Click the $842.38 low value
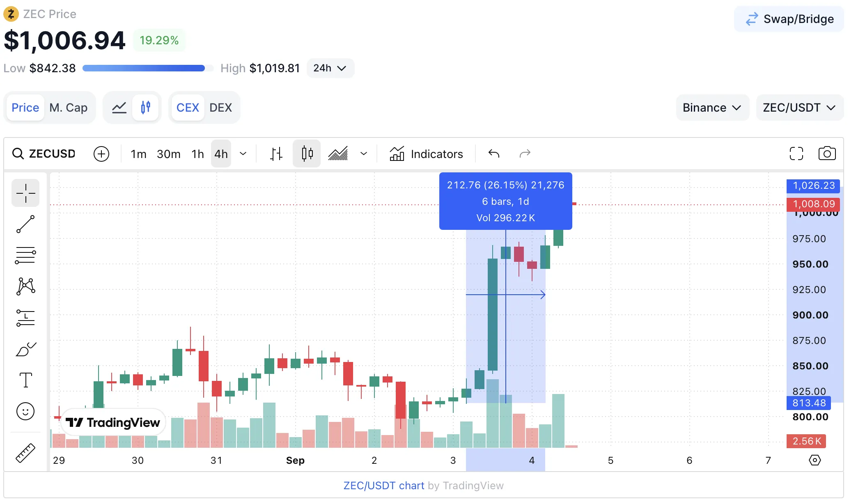Viewport: 849px width, 504px height. (x=53, y=68)
